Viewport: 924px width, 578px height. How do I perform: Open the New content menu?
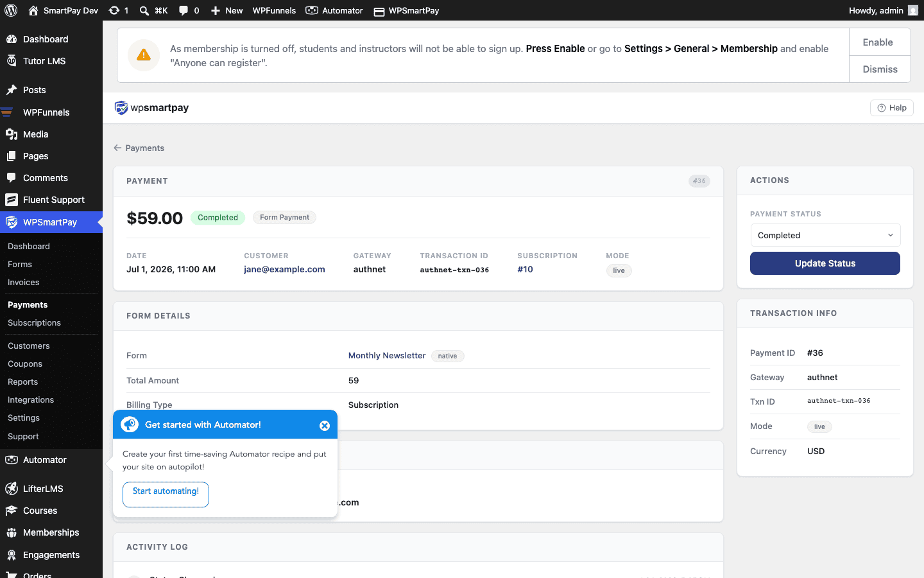click(227, 10)
